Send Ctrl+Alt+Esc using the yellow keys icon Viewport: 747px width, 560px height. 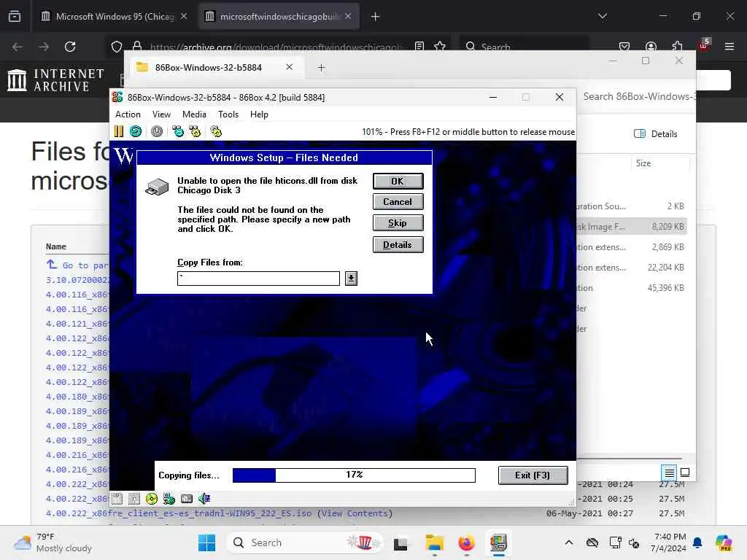click(195, 131)
